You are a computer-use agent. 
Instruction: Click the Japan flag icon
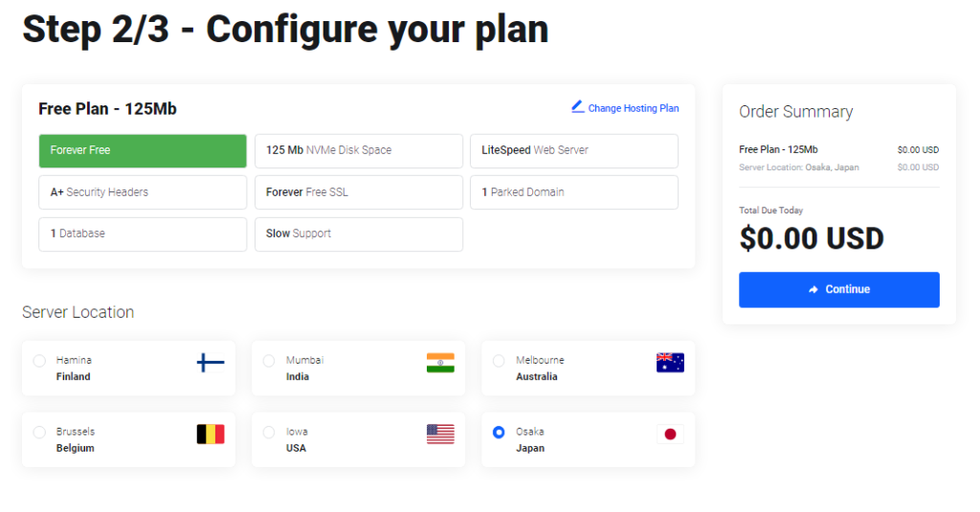point(670,434)
